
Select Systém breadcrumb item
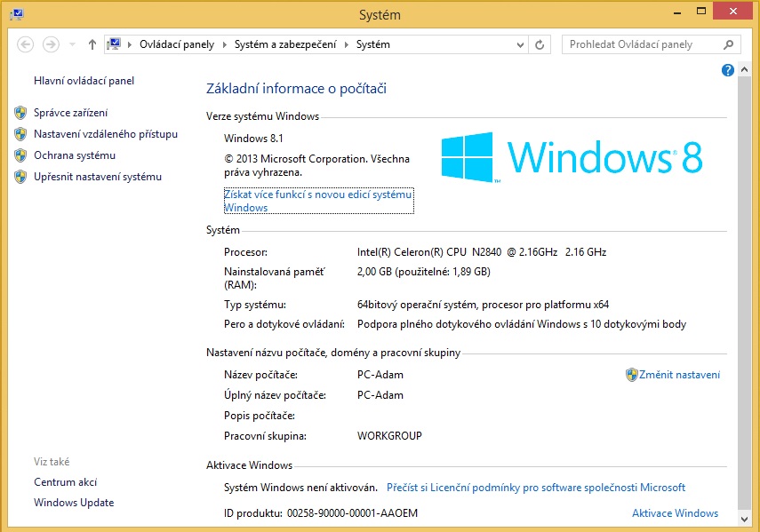(x=373, y=44)
